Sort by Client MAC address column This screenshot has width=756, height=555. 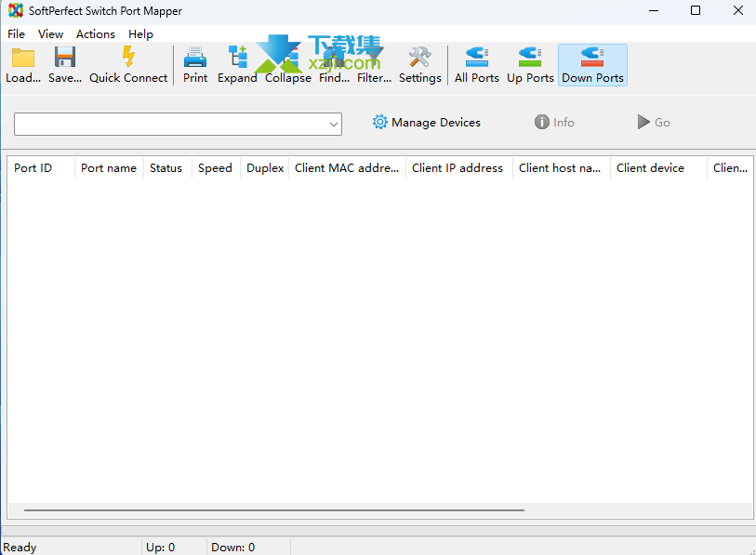(x=347, y=168)
